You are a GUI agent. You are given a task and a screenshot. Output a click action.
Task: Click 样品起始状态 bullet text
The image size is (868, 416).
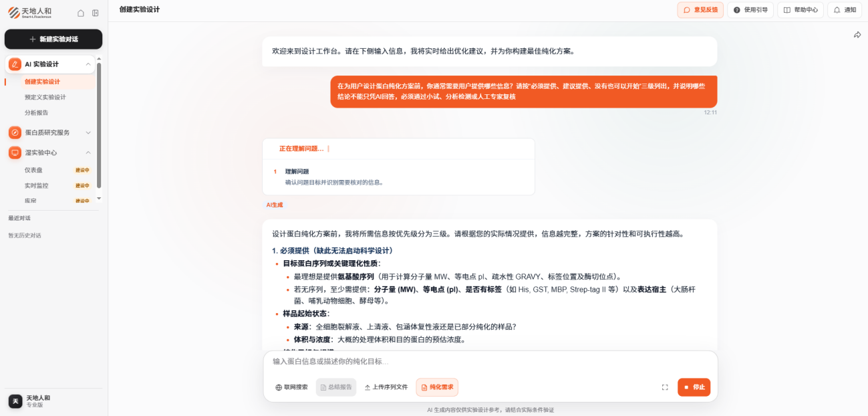(306, 314)
